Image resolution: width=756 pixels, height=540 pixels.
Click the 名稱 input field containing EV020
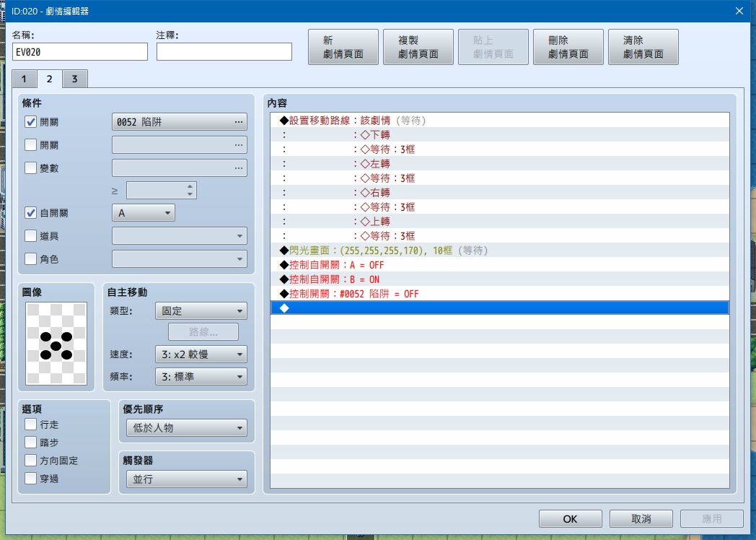(x=80, y=52)
